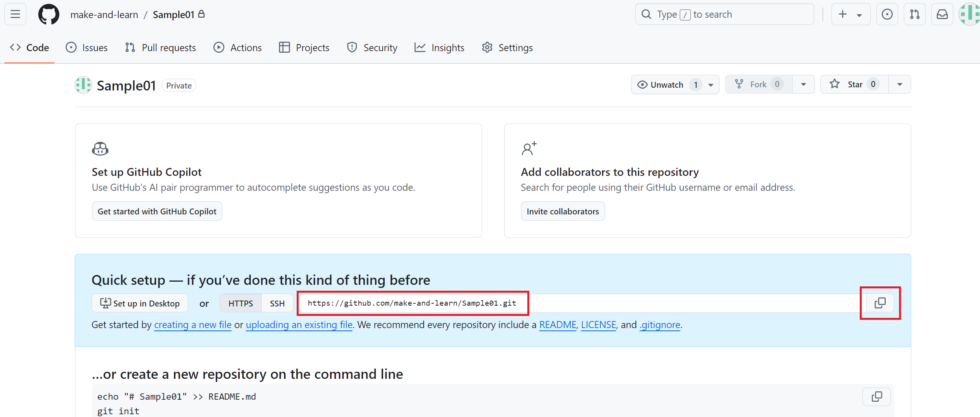Star the Sample01 repository
The image size is (980, 417).
pos(855,85)
